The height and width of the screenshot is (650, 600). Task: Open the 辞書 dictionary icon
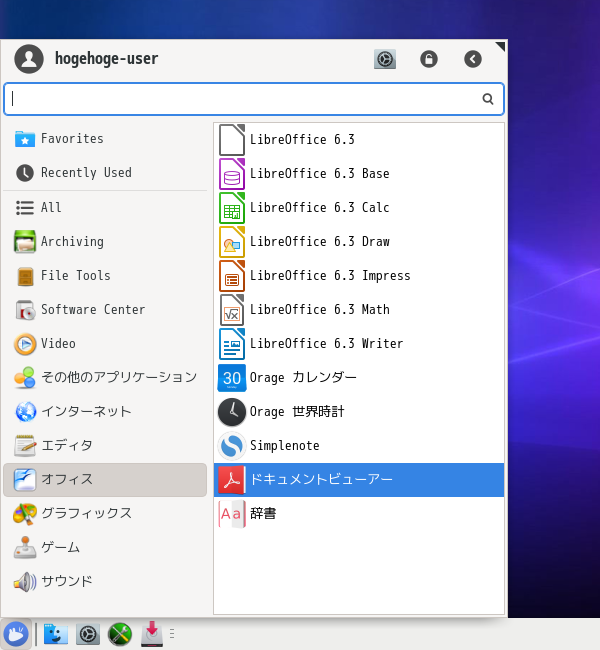pyautogui.click(x=232, y=514)
